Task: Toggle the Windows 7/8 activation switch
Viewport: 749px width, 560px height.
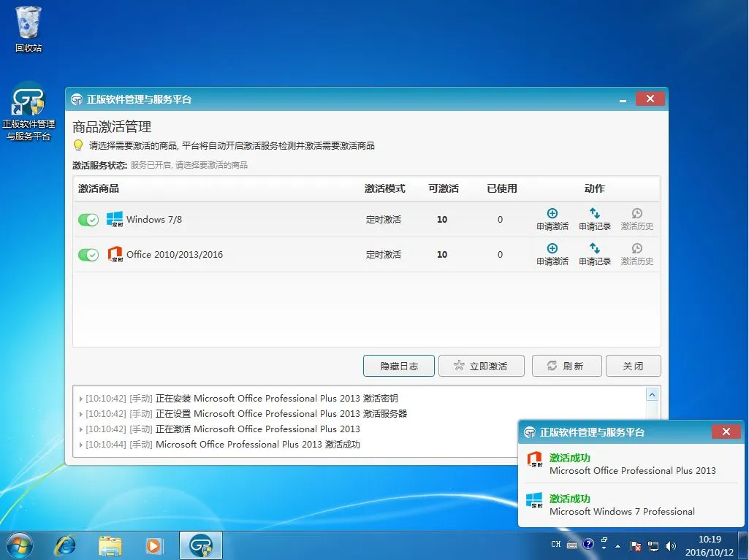Action: 88,220
